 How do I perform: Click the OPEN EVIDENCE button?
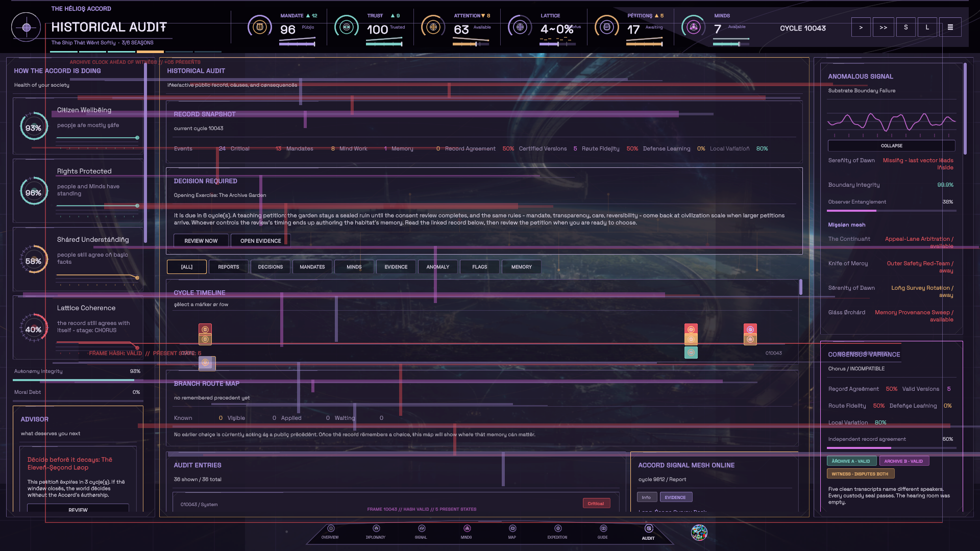coord(261,241)
